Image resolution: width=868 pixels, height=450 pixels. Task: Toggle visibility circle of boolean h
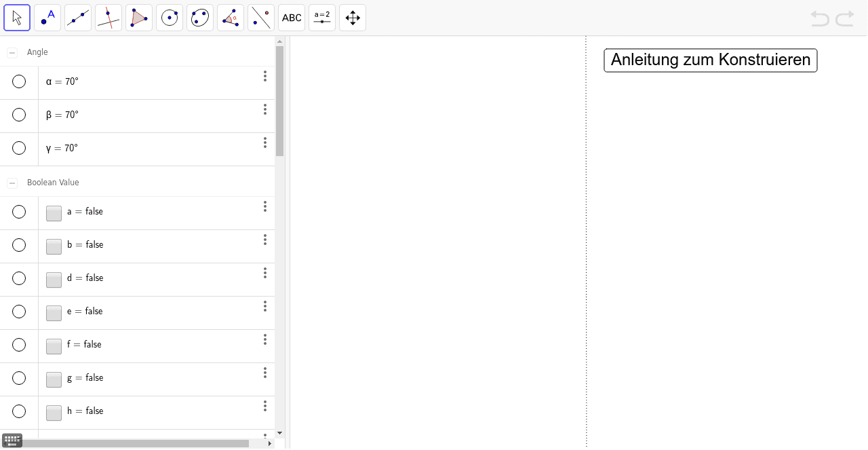[19, 411]
